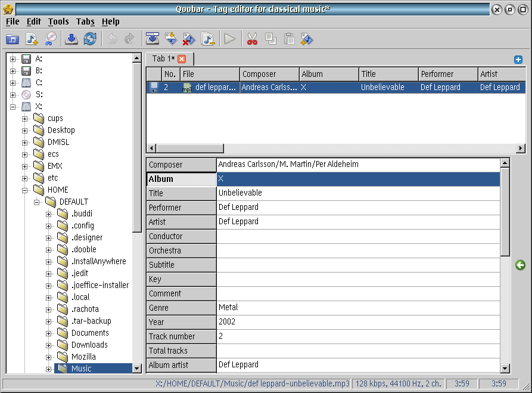
Task: Sort file list by Composer column header
Action: point(269,74)
